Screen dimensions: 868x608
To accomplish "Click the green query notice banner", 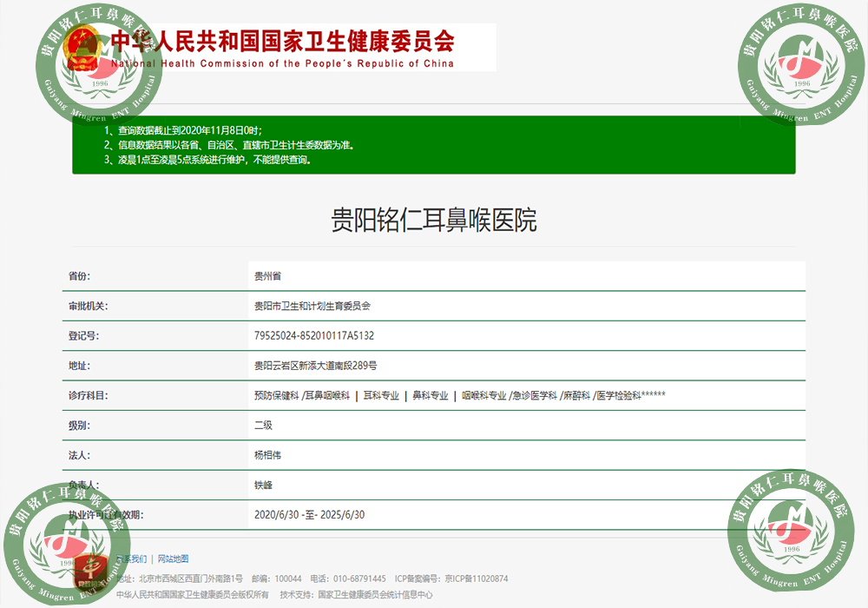I will 434,144.
